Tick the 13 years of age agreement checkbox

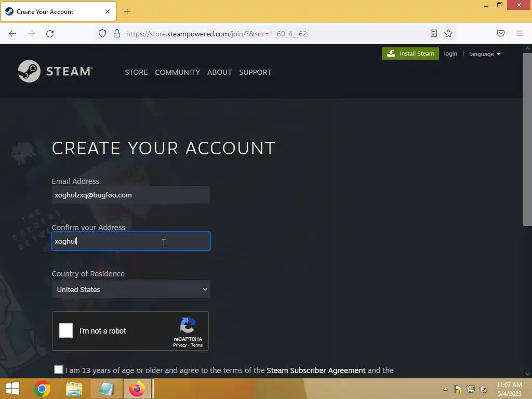click(x=58, y=369)
